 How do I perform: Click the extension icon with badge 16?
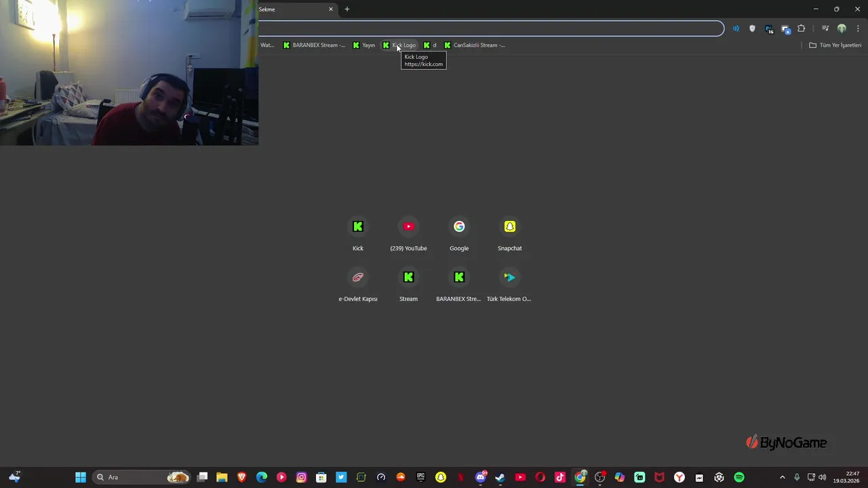769,28
